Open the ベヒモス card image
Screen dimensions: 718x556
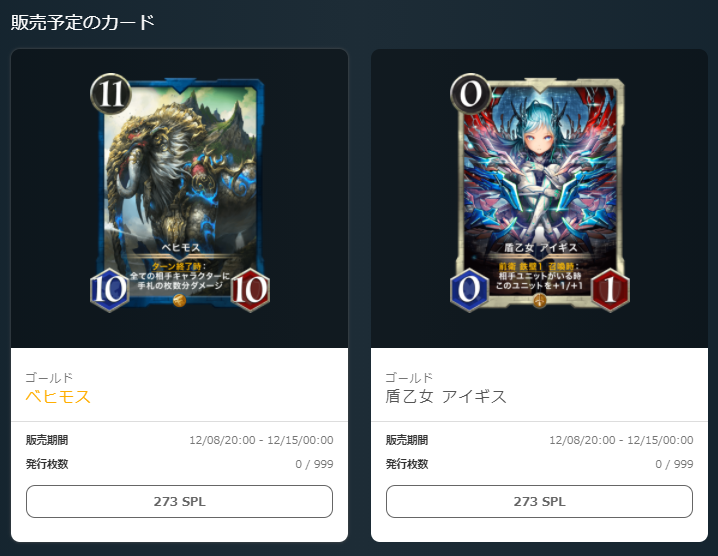pyautogui.click(x=180, y=193)
